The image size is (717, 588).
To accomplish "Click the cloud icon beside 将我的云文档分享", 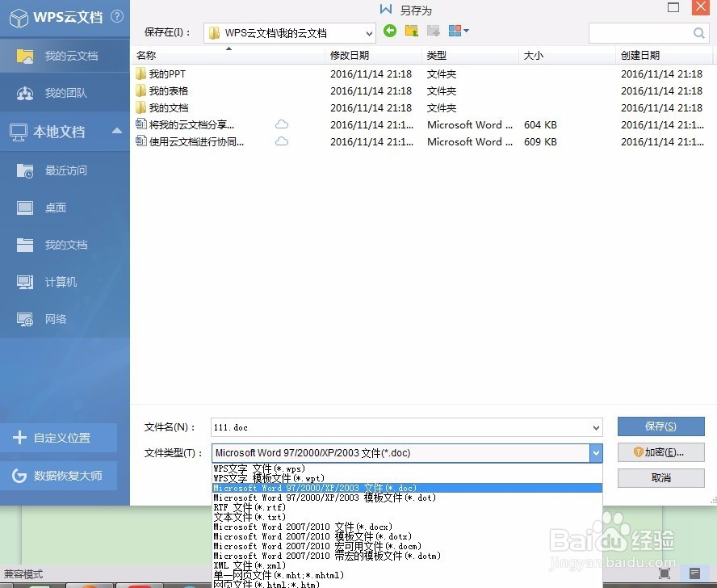I will tap(282, 125).
